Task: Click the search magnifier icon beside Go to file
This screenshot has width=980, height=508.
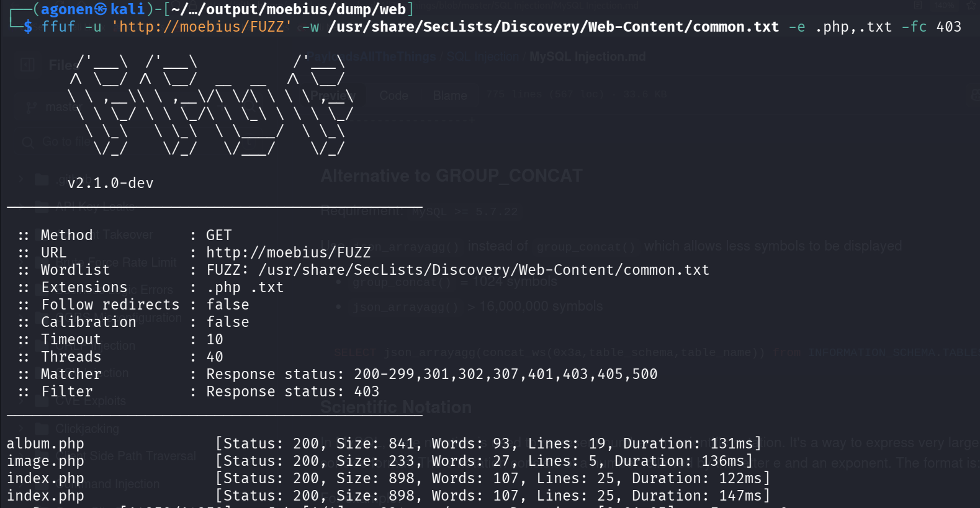Action: coord(28,143)
